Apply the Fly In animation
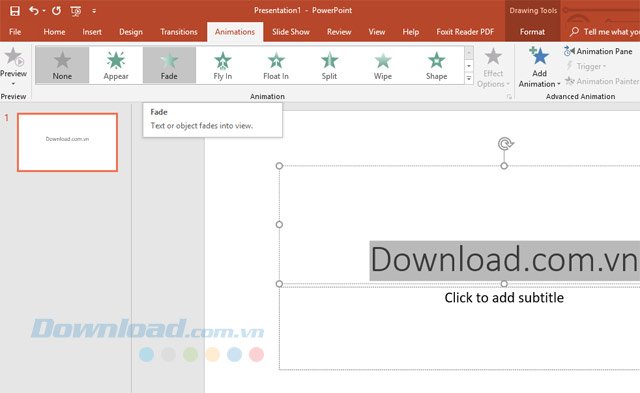640x393 pixels. click(x=222, y=65)
